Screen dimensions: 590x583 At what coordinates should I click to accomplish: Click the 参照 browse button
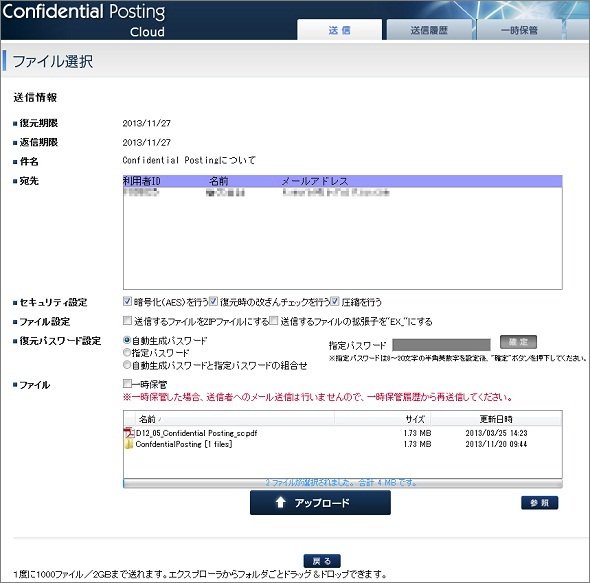tap(540, 503)
